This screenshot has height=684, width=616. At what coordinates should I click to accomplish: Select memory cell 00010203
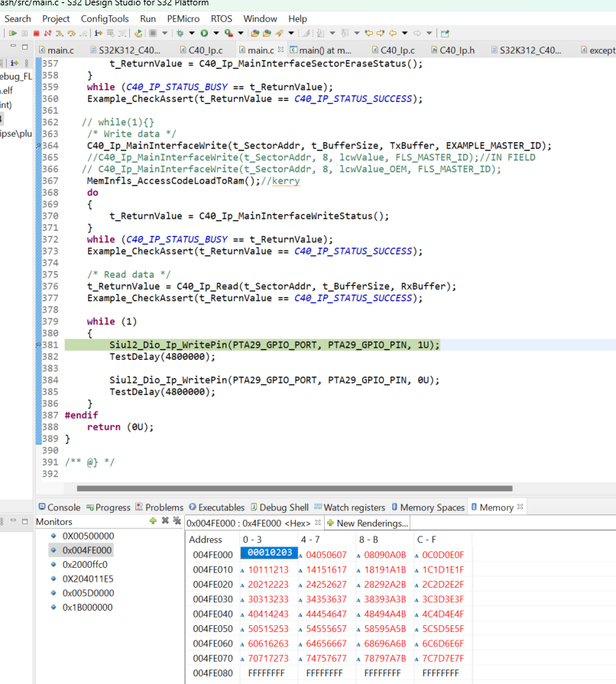pos(269,553)
